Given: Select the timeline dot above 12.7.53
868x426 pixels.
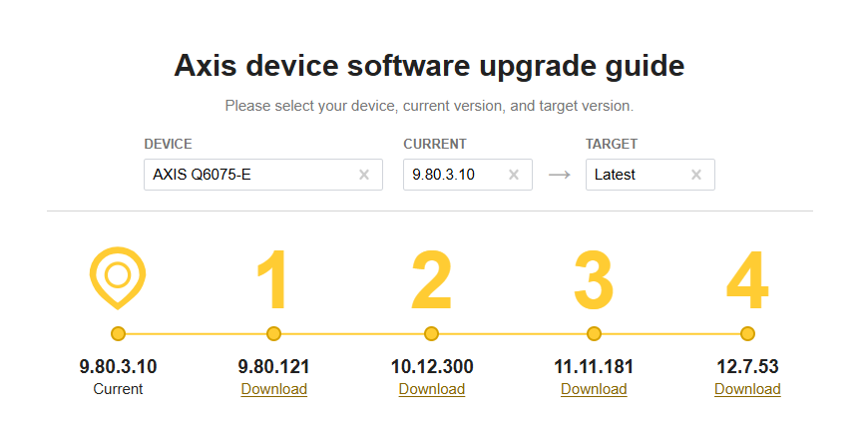Looking at the screenshot, I should point(747,333).
